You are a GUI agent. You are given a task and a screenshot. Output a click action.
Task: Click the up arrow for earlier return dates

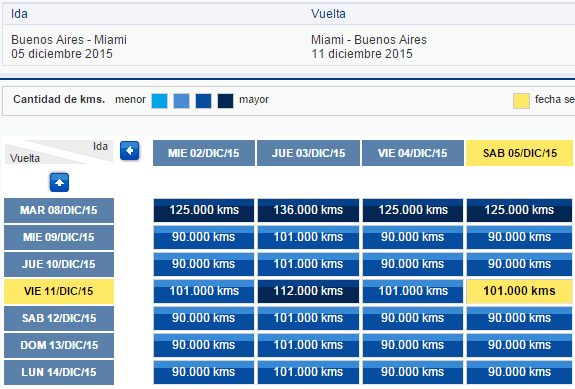pyautogui.click(x=59, y=183)
